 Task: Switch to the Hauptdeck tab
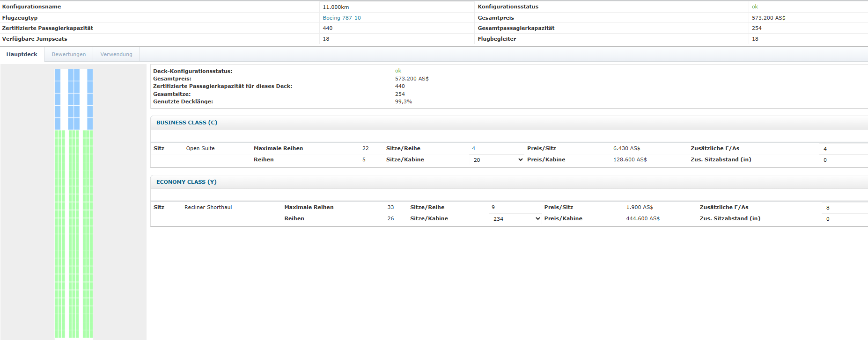[22, 54]
